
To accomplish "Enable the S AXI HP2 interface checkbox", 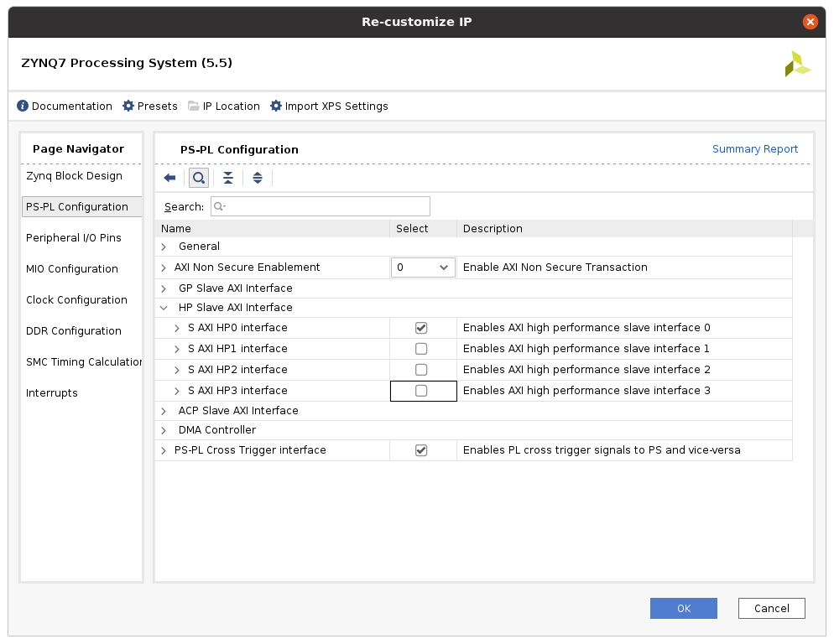I will pos(421,370).
